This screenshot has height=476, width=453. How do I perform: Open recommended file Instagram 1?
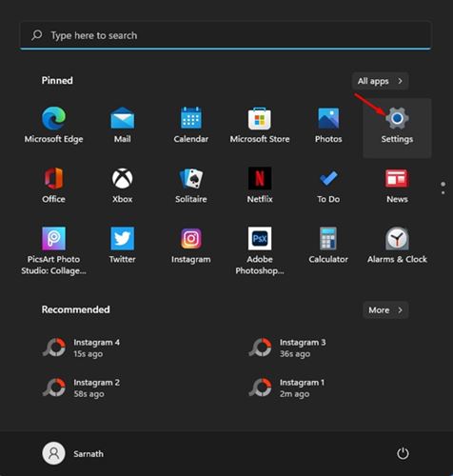pos(287,387)
